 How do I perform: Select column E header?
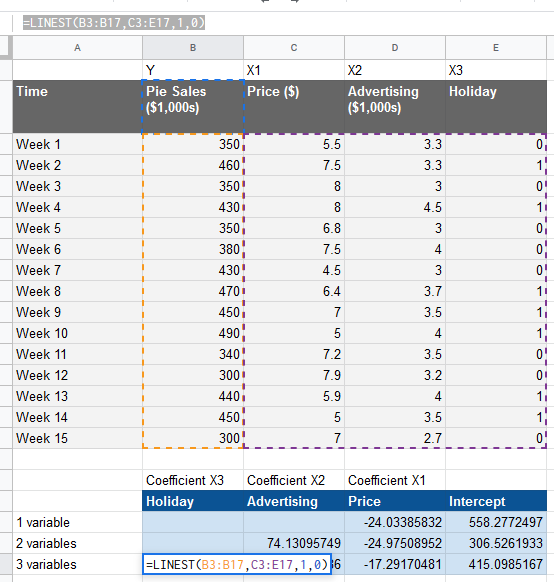coord(496,48)
